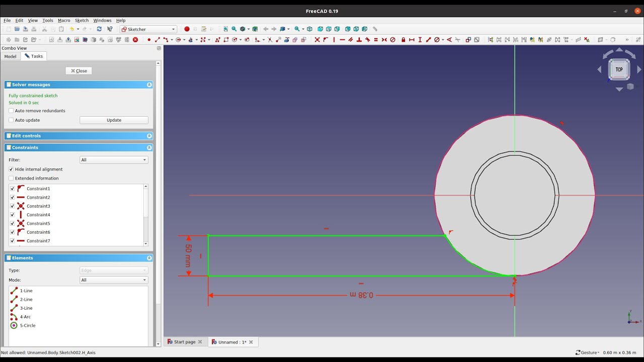Screen dimensions: 644x362
Task: Open the Sketcher workbench dropdown
Action: click(148, 29)
